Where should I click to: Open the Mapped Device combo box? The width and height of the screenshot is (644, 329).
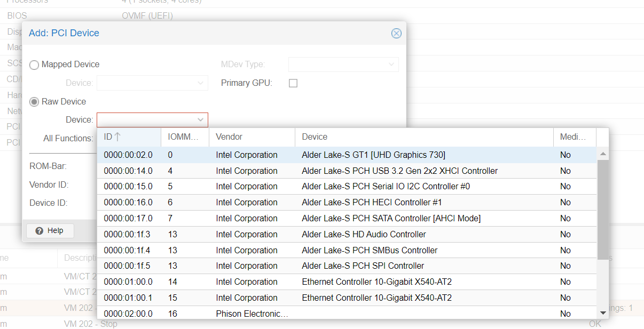152,83
